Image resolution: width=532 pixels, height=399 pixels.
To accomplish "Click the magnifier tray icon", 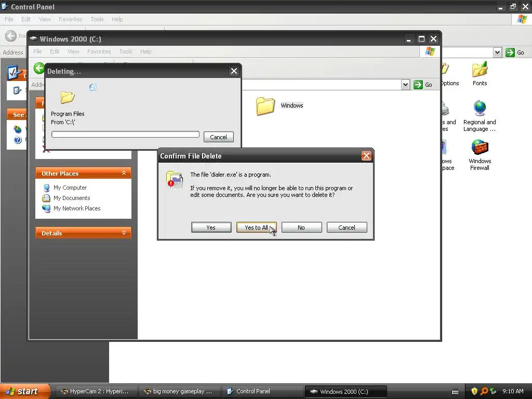I will [x=484, y=391].
